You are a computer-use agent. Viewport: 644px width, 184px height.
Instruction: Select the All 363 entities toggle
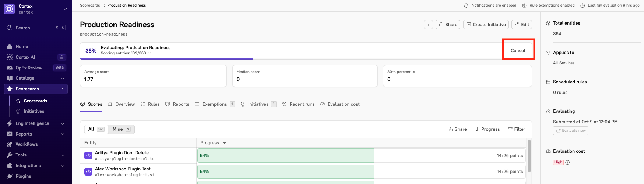click(x=96, y=129)
